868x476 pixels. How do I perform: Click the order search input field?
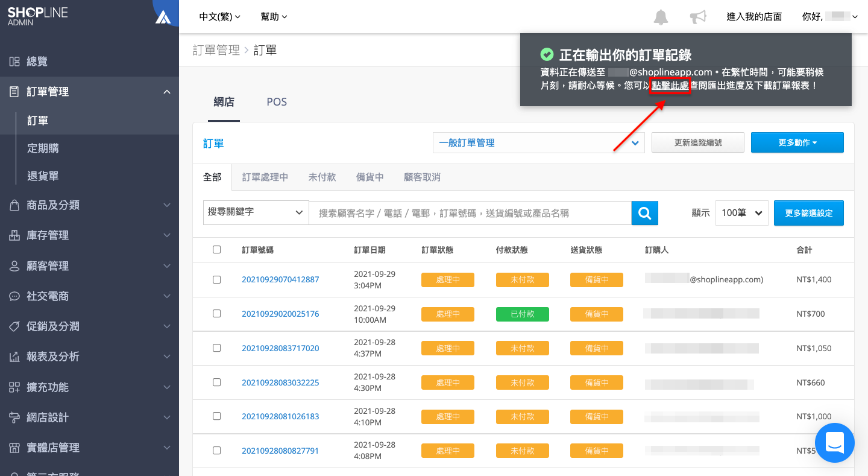pyautogui.click(x=470, y=213)
